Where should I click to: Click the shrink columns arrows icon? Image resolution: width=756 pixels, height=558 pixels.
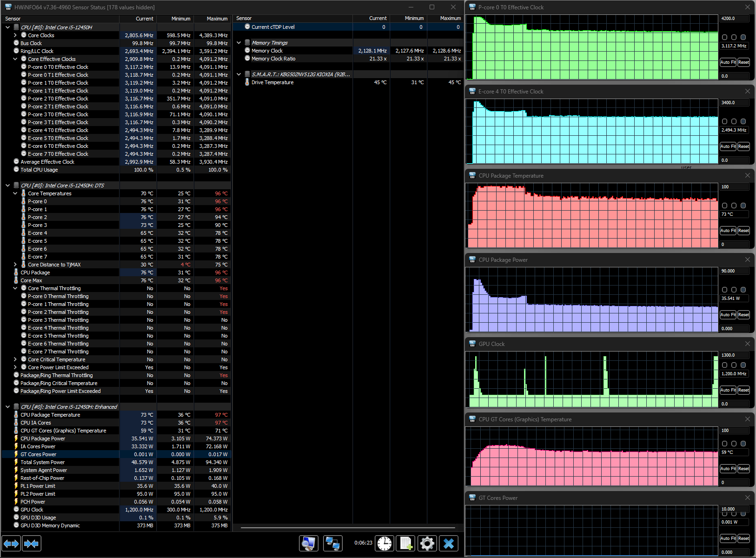tap(31, 543)
